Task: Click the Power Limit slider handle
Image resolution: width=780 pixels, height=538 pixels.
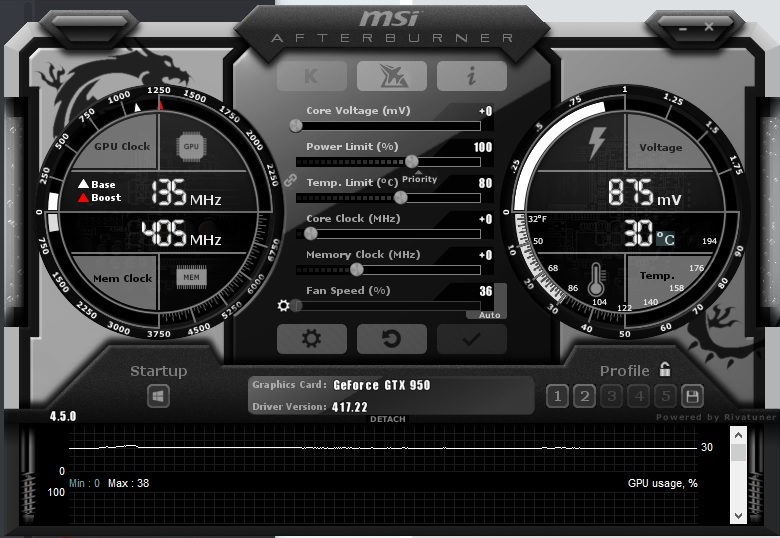Action: tap(411, 161)
